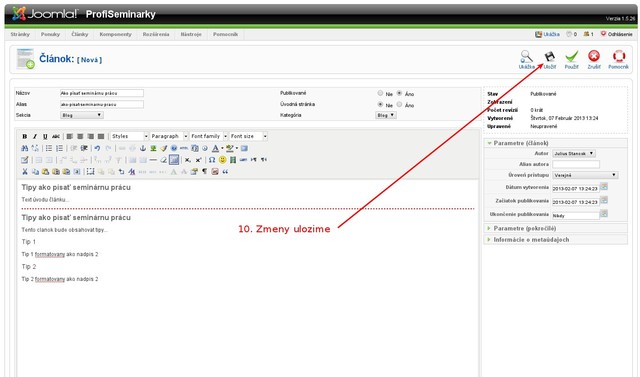Select Nie for Publikované
This screenshot has width=640, height=377.
380,93
